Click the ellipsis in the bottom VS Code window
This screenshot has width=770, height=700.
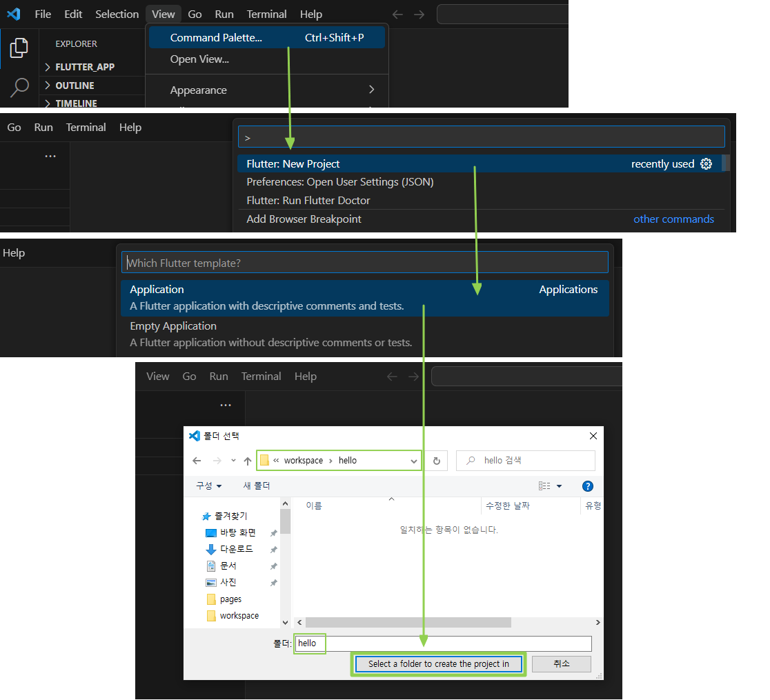point(226,405)
